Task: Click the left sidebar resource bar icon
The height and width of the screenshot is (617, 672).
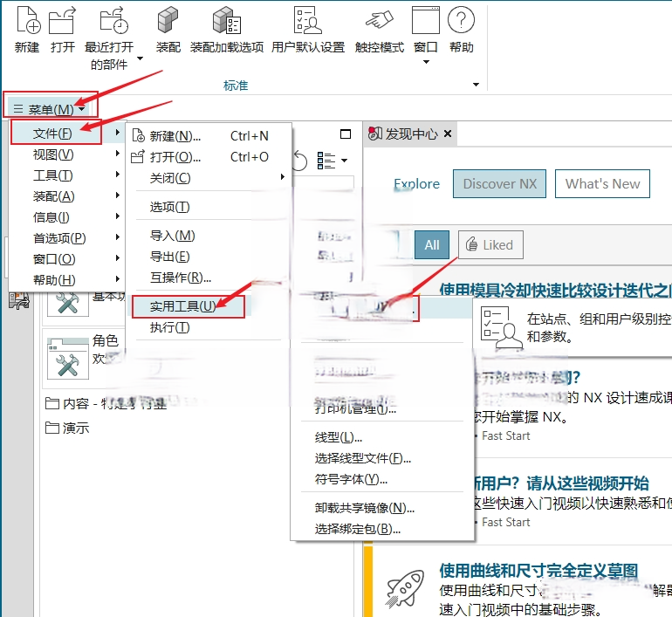Action: pos(18,300)
